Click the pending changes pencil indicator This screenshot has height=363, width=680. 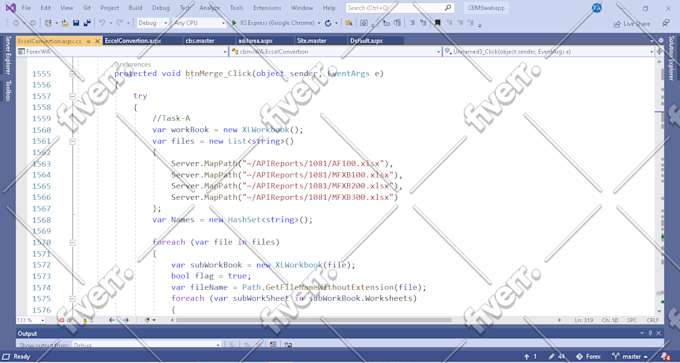click(556, 356)
